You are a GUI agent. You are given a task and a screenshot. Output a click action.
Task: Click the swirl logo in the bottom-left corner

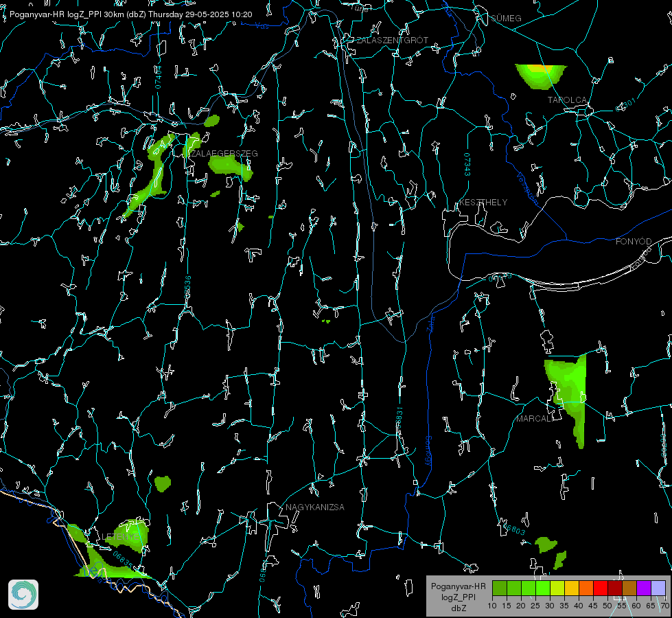[x=23, y=595]
